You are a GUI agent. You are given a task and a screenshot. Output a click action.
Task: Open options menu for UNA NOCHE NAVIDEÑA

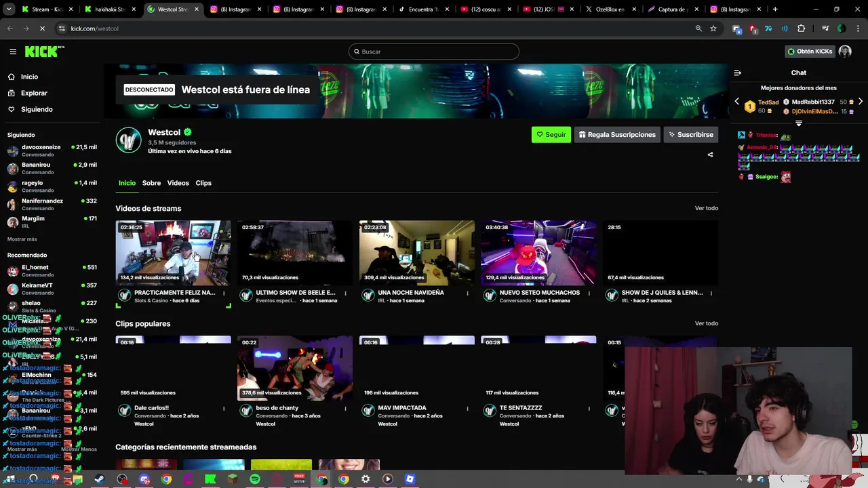tap(467, 293)
